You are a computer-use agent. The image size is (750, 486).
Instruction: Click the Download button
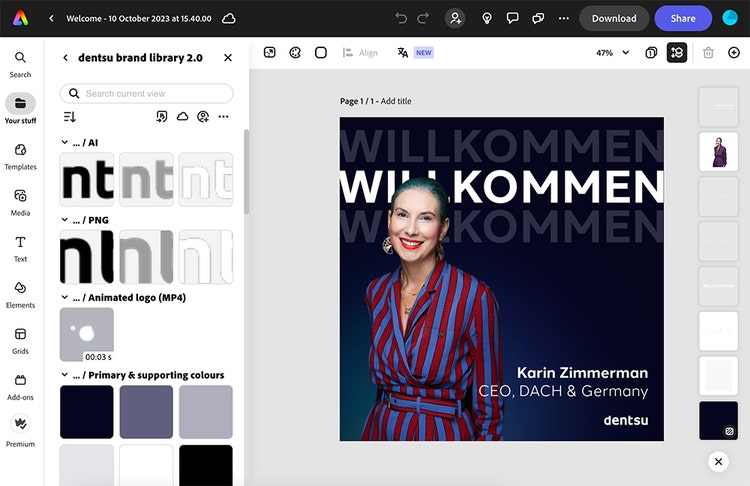click(614, 18)
